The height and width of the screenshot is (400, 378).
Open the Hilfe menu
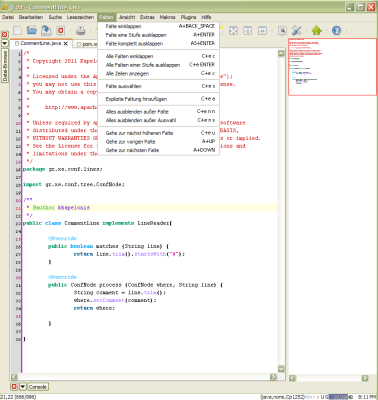tap(206, 17)
